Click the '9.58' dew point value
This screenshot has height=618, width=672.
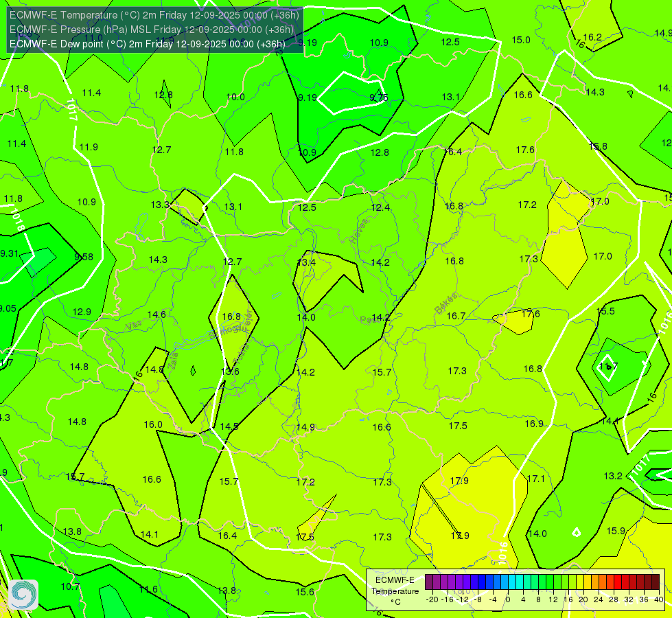click(x=84, y=257)
